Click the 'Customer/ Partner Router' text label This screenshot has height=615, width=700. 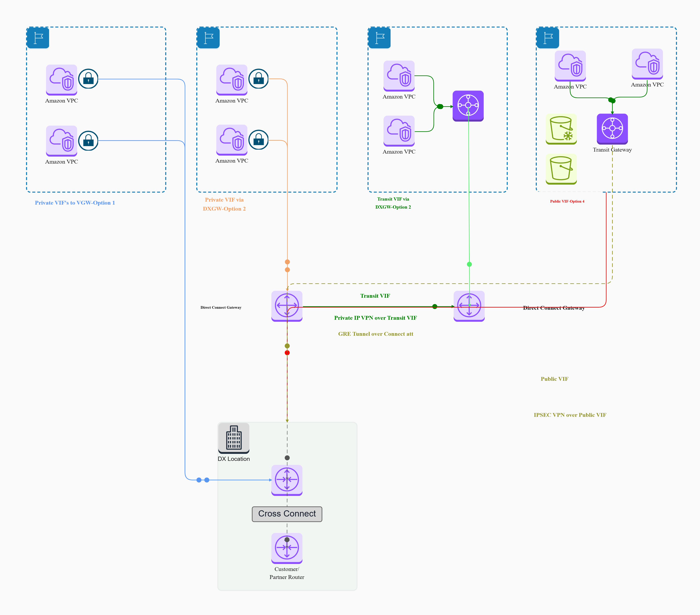(287, 573)
